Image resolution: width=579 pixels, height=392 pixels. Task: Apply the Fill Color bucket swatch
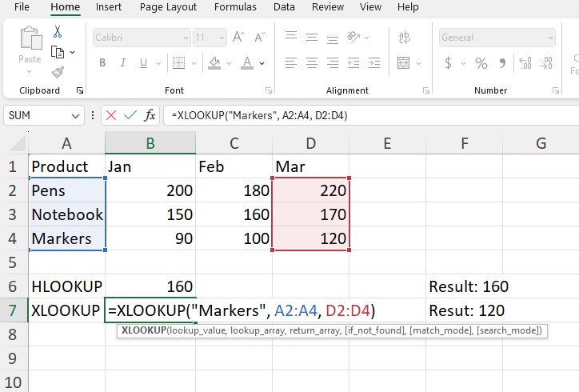(x=214, y=63)
